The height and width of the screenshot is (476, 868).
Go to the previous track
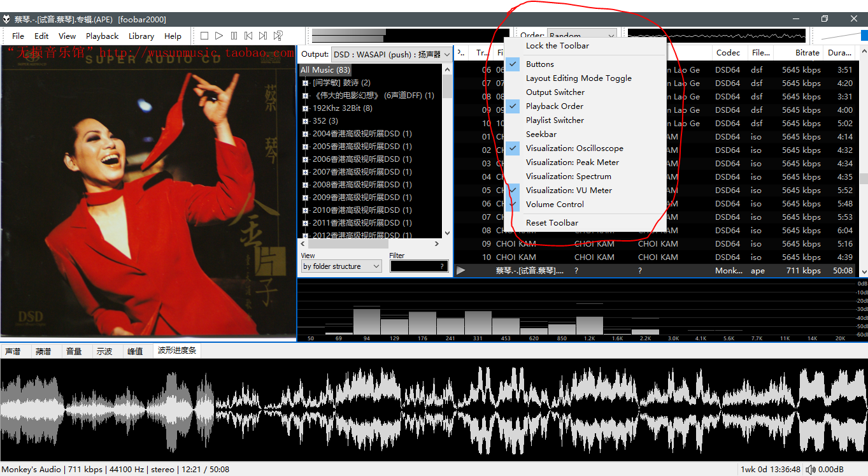(x=248, y=36)
